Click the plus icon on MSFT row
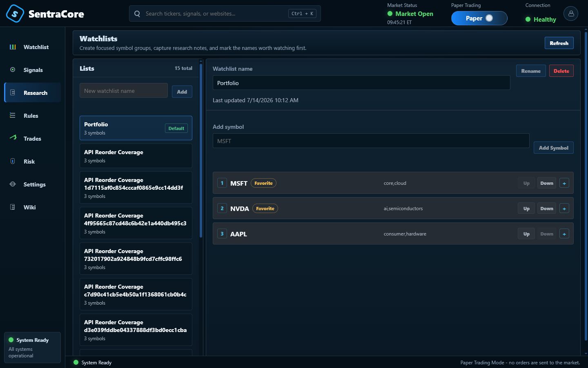This screenshot has width=588, height=368. click(564, 183)
